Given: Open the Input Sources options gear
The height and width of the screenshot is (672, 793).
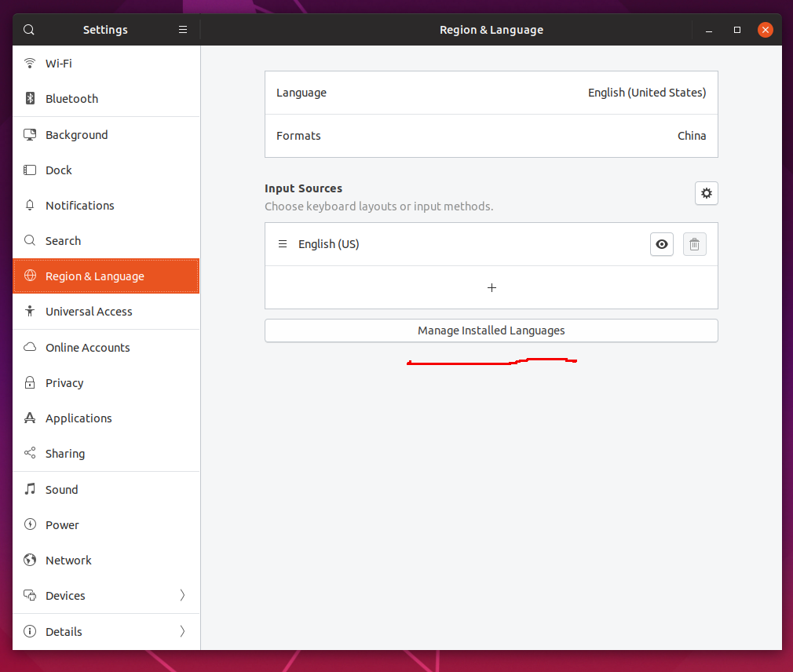Looking at the screenshot, I should click(706, 192).
